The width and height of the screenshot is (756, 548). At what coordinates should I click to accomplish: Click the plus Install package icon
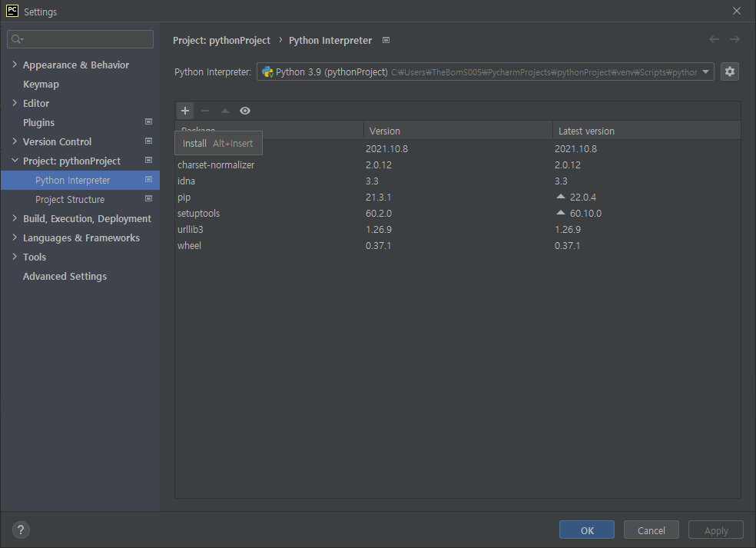click(x=185, y=111)
